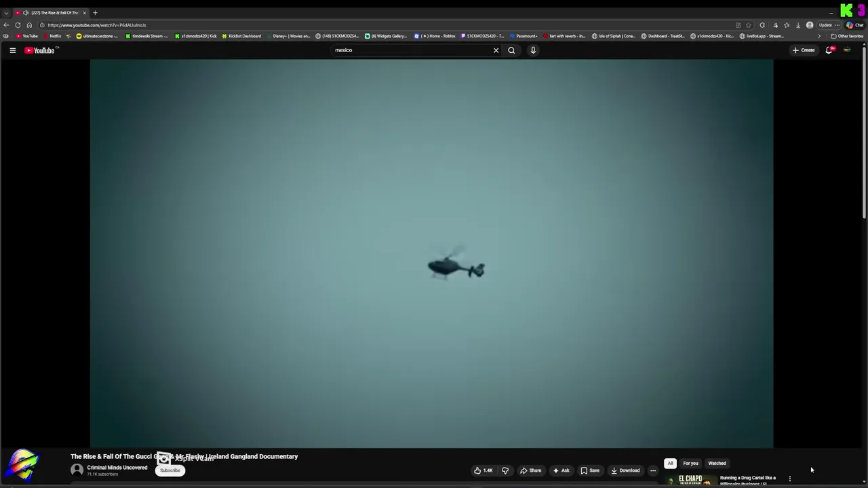Share the video
Screen dimensions: 868x488
[531, 470]
